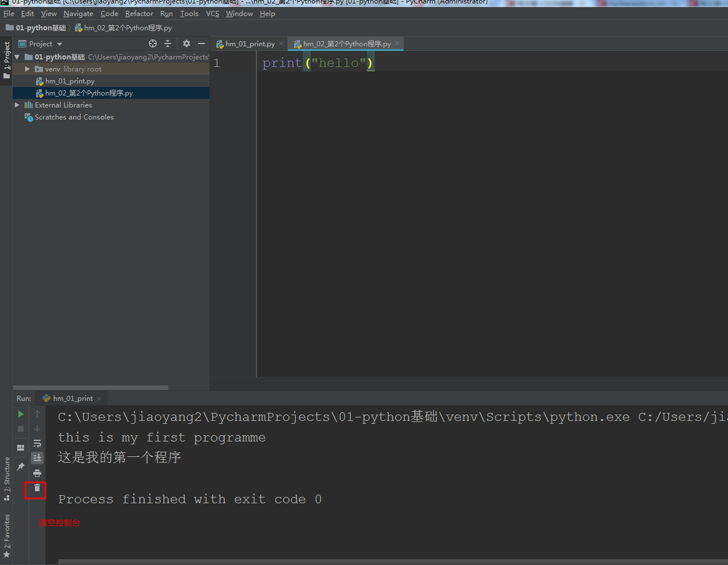Viewport: 728px width, 565px height.
Task: Open the Project view dropdown
Action: coord(45,43)
